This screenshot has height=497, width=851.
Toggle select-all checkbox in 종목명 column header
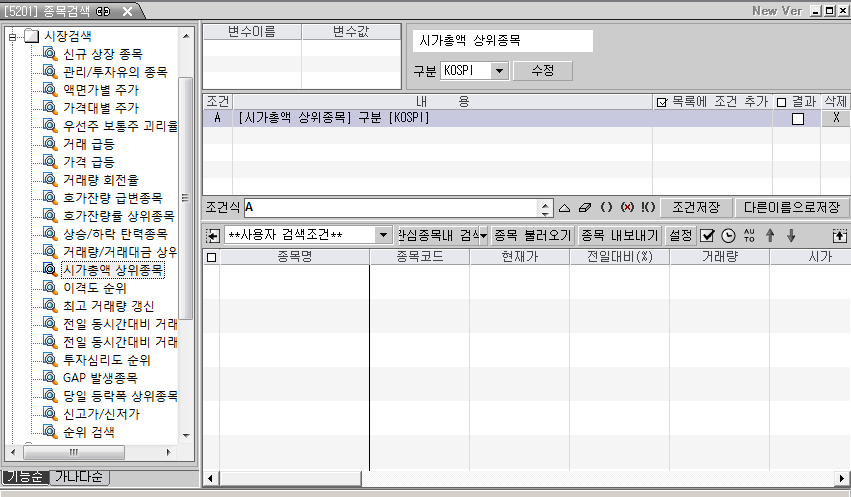pos(211,257)
